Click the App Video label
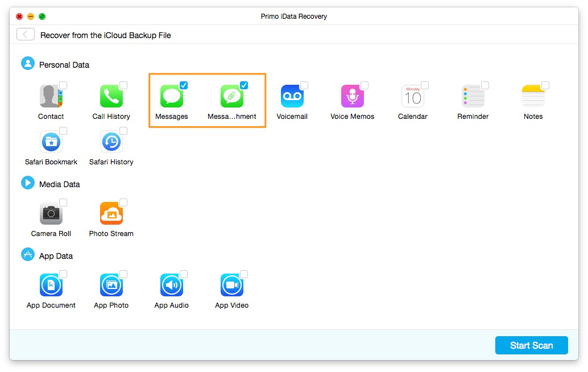The width and height of the screenshot is (588, 372). [232, 305]
